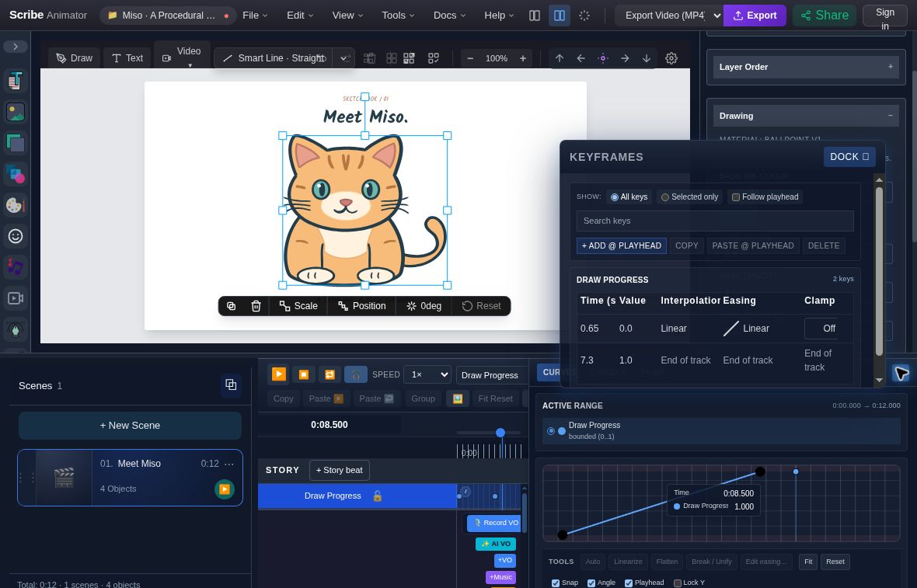The image size is (917, 588).
Task: Open the playback speed 1× dropdown
Action: [429, 374]
